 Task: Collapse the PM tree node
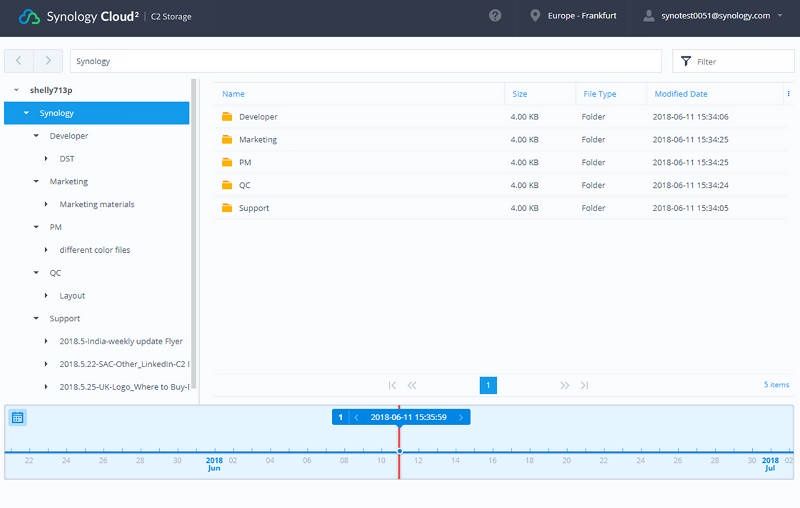pos(36,227)
